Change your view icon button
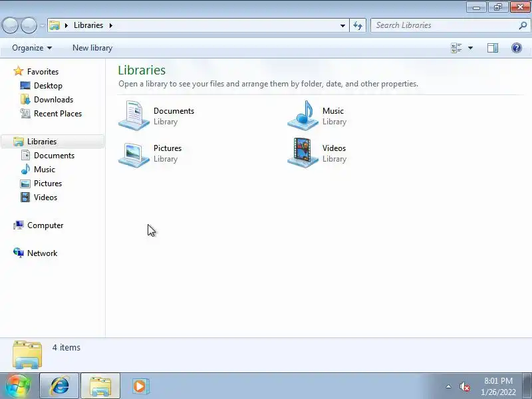Viewport: 532px width, 399px height. [x=456, y=48]
